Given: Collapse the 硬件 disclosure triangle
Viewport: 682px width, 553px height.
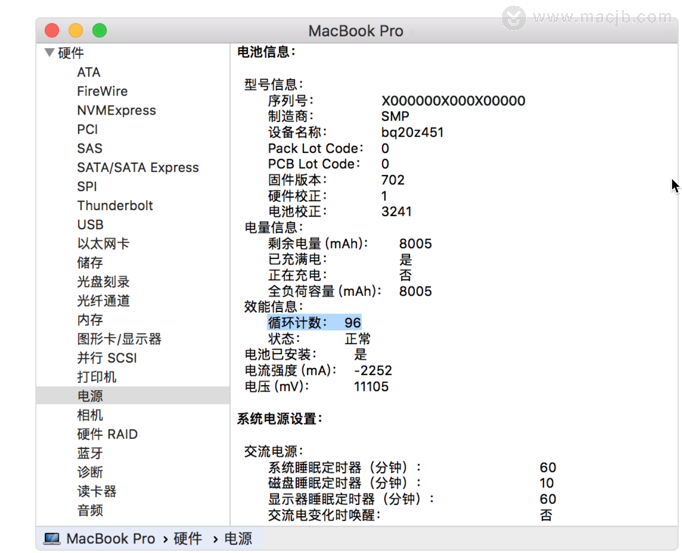Looking at the screenshot, I should 49,53.
